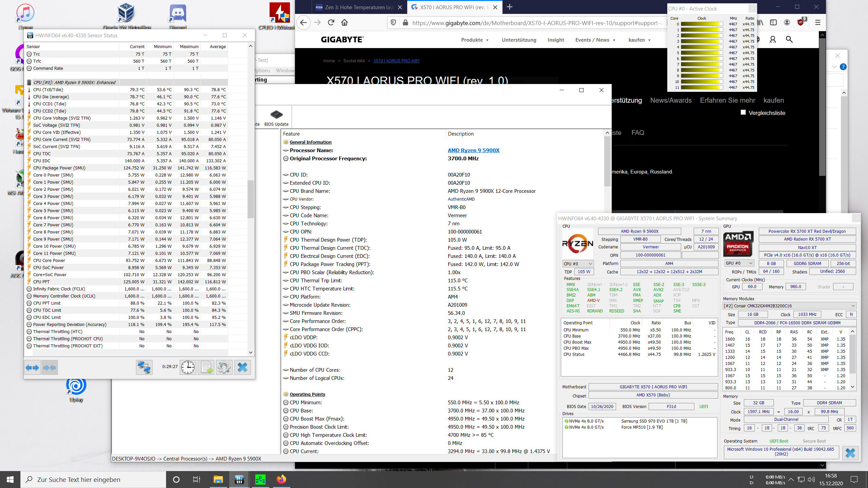Viewport: 868px width, 488px height.
Task: Click the Firefox address bar URL field
Action: (x=536, y=23)
